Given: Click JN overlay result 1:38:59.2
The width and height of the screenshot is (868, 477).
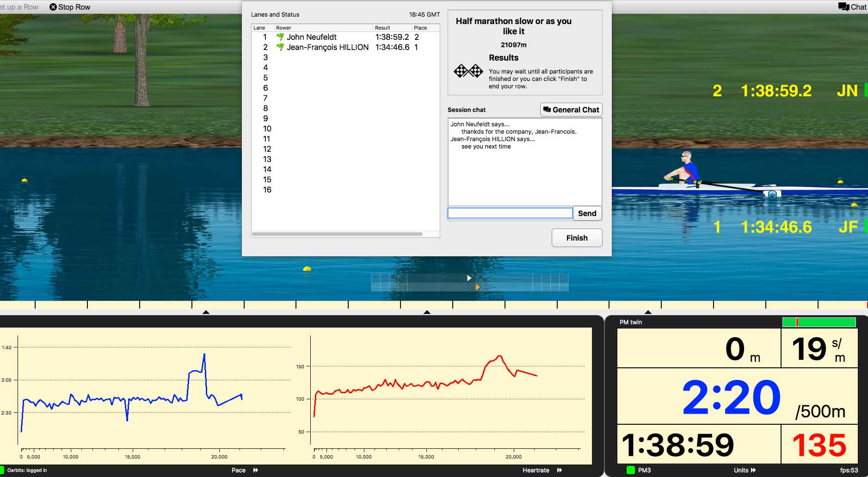Looking at the screenshot, I should coord(776,91).
